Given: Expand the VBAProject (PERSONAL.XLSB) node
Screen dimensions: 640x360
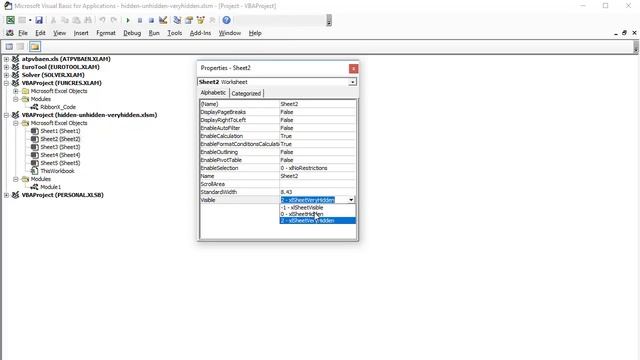Looking at the screenshot, I should pos(7,195).
